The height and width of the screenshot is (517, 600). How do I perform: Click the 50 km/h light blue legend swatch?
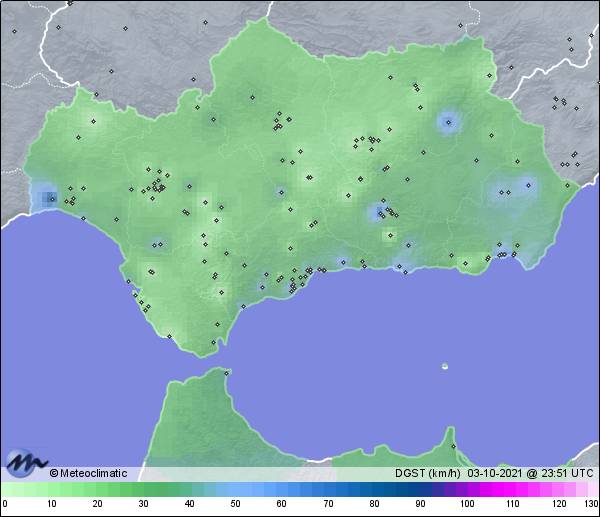[x=236, y=490]
